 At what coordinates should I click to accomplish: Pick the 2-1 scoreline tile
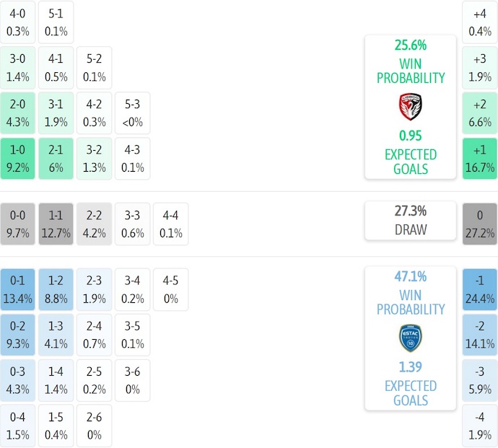click(x=56, y=159)
